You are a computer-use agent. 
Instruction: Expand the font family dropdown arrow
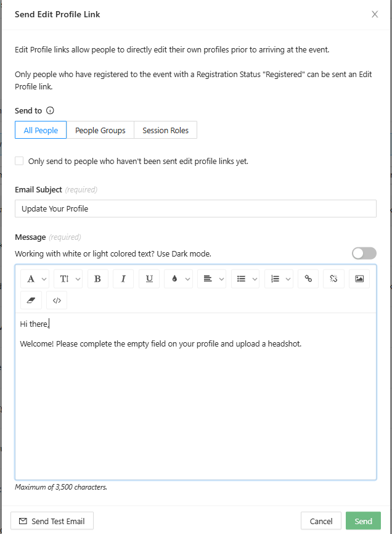tap(44, 279)
